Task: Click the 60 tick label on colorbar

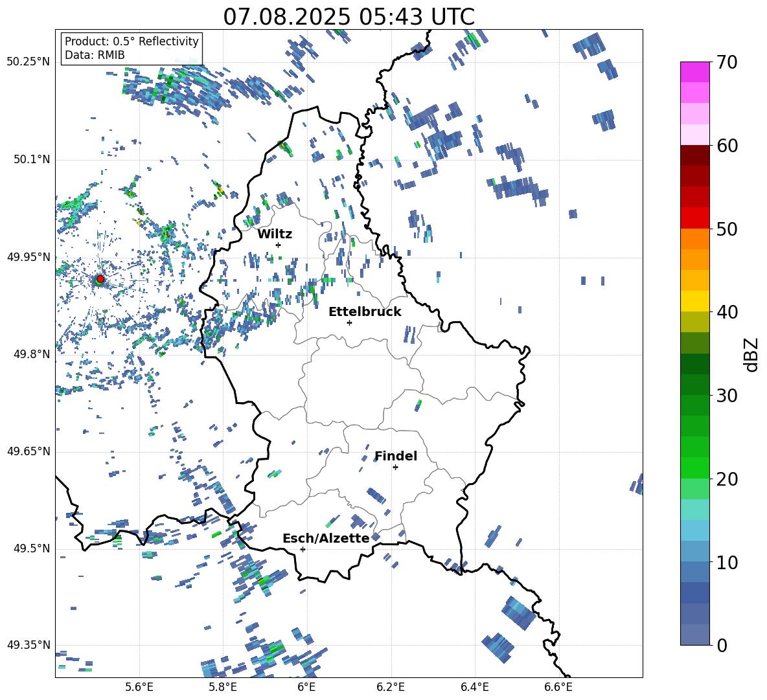Action: (727, 146)
